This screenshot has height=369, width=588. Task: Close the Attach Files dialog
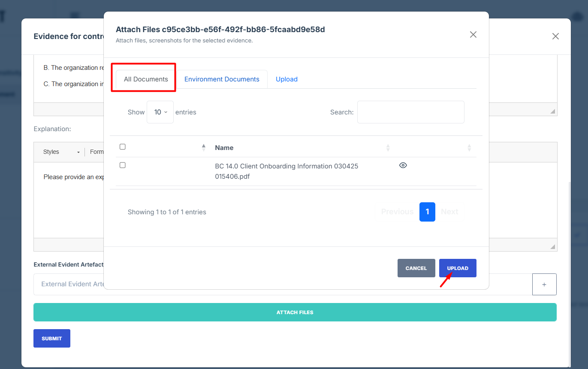point(473,35)
